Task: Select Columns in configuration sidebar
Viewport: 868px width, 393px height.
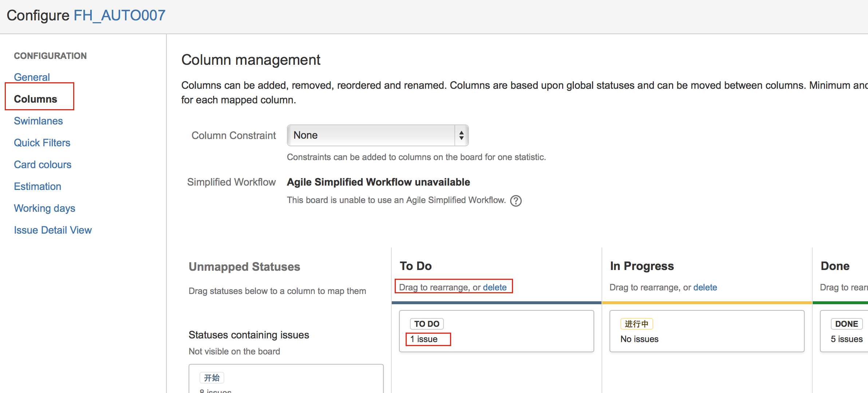Action: pos(35,99)
